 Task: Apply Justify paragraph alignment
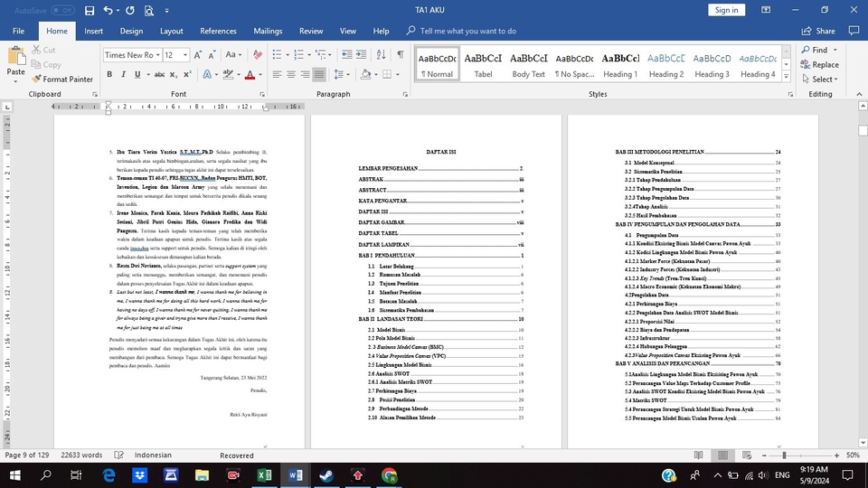pos(320,75)
